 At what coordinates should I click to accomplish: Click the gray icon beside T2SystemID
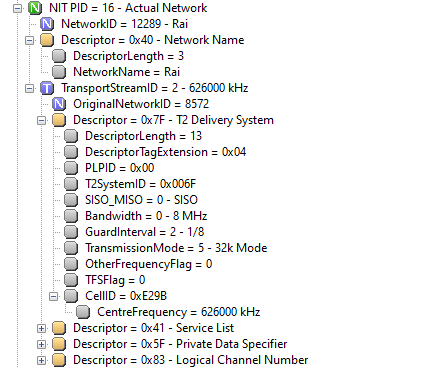point(71,184)
